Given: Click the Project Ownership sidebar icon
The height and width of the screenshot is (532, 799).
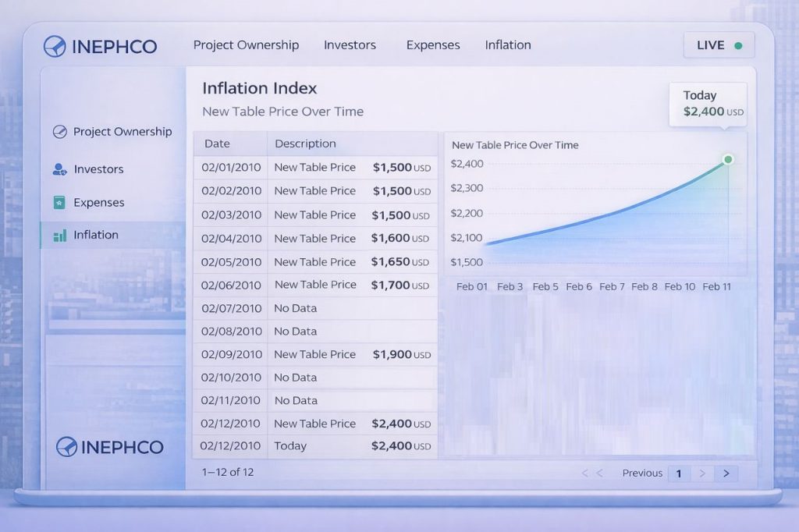Looking at the screenshot, I should [59, 132].
